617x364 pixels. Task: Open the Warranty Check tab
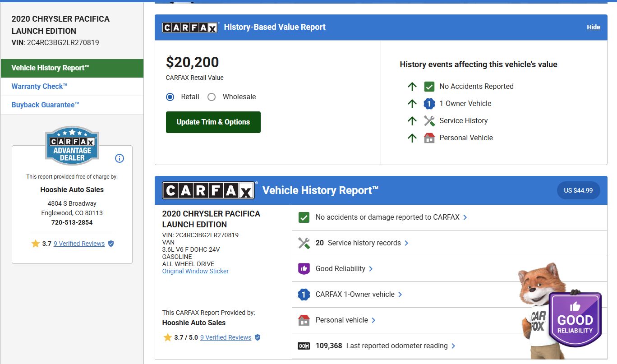click(39, 87)
